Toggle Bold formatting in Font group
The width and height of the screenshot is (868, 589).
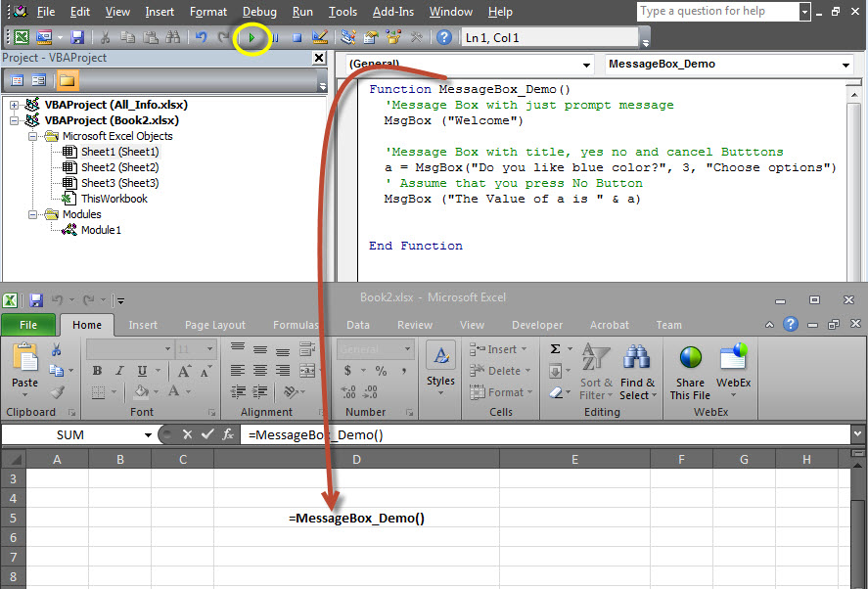(97, 371)
